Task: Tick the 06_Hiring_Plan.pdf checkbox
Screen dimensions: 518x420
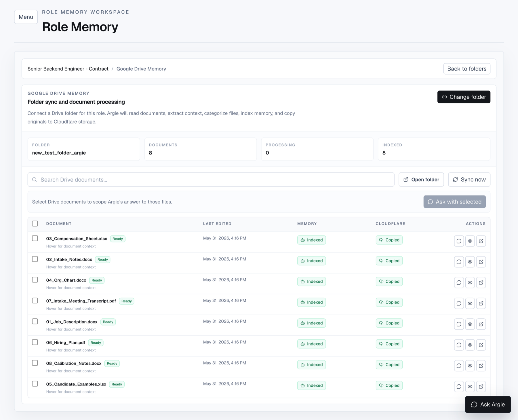Action: (x=35, y=342)
